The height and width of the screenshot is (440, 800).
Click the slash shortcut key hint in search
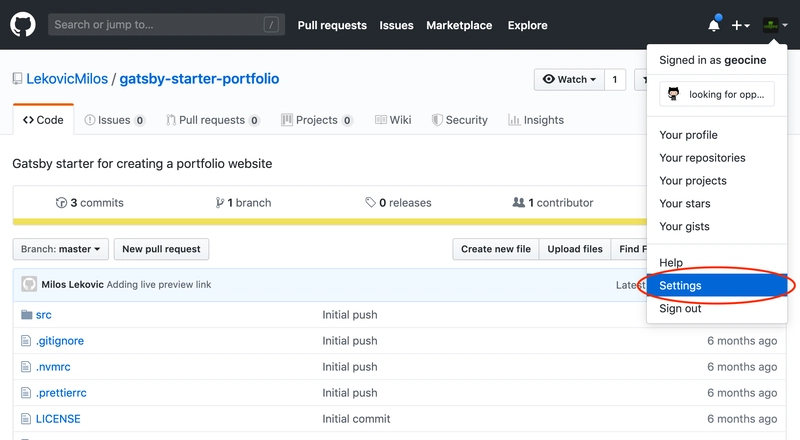tap(271, 25)
